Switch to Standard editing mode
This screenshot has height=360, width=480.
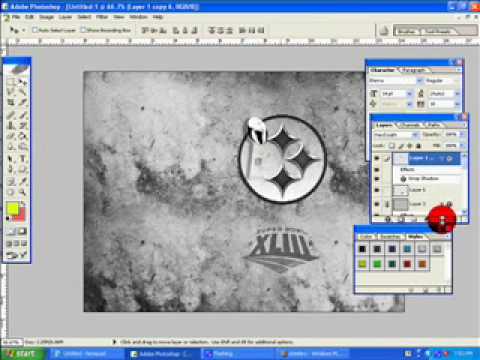[x=11, y=231]
